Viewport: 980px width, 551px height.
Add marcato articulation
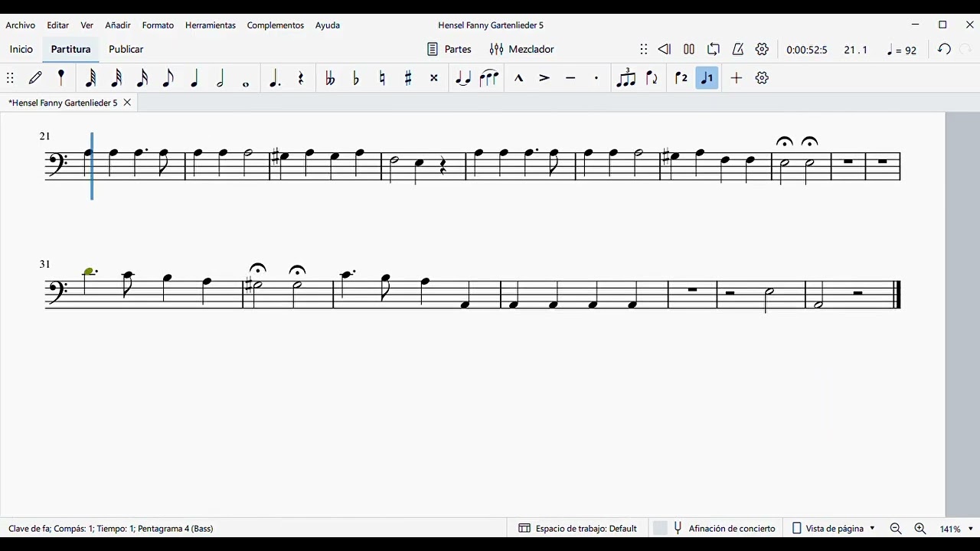pyautogui.click(x=518, y=78)
